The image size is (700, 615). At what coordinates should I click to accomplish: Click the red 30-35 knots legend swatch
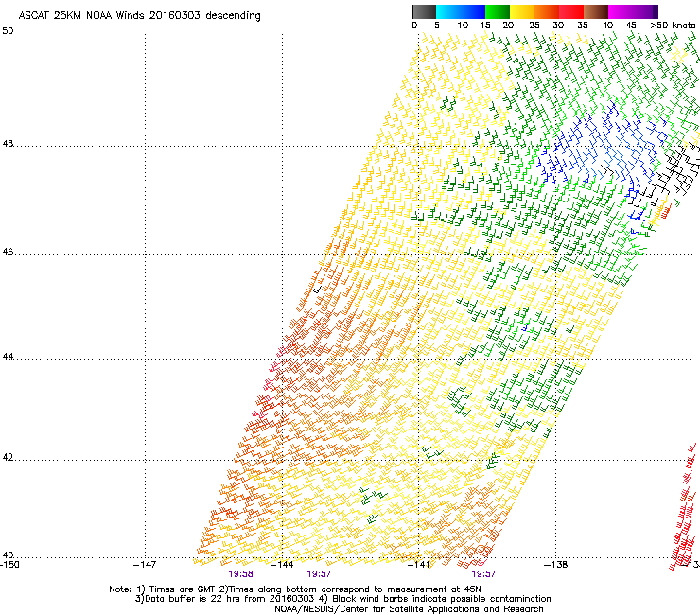pyautogui.click(x=571, y=11)
